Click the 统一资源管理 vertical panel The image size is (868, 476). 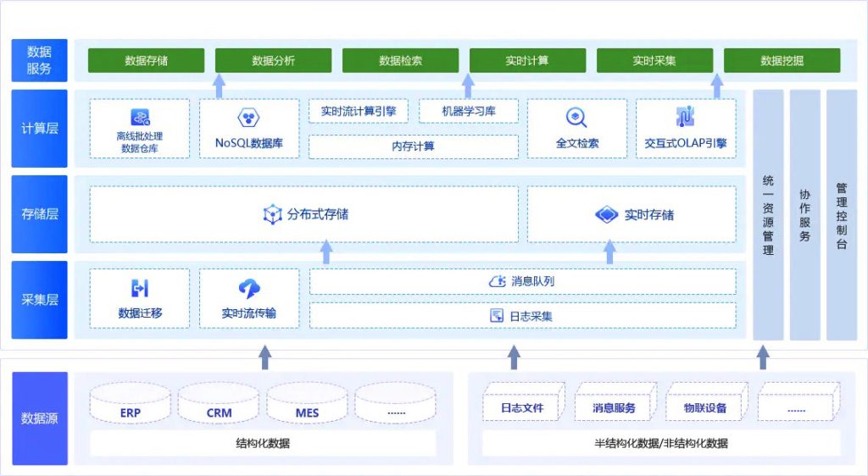click(x=768, y=215)
